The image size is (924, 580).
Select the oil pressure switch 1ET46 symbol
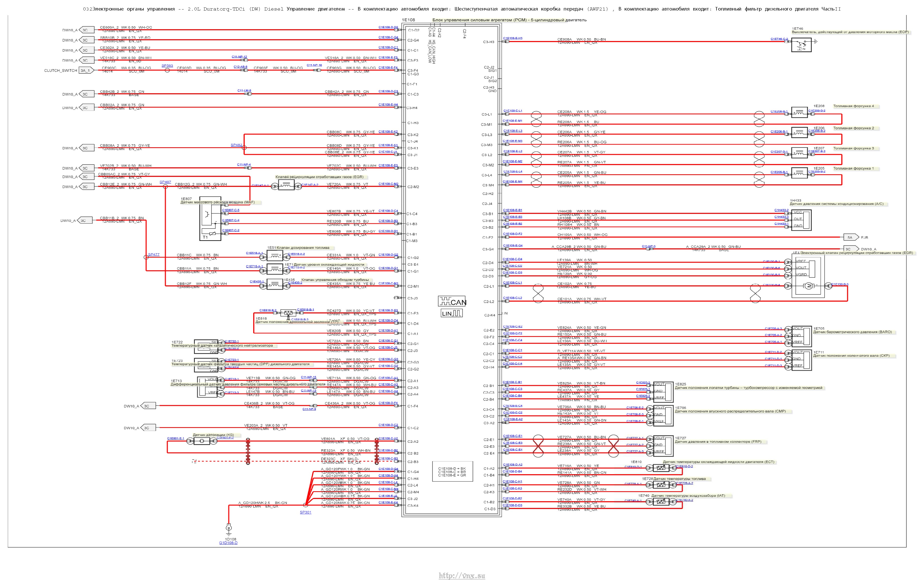coord(801,45)
